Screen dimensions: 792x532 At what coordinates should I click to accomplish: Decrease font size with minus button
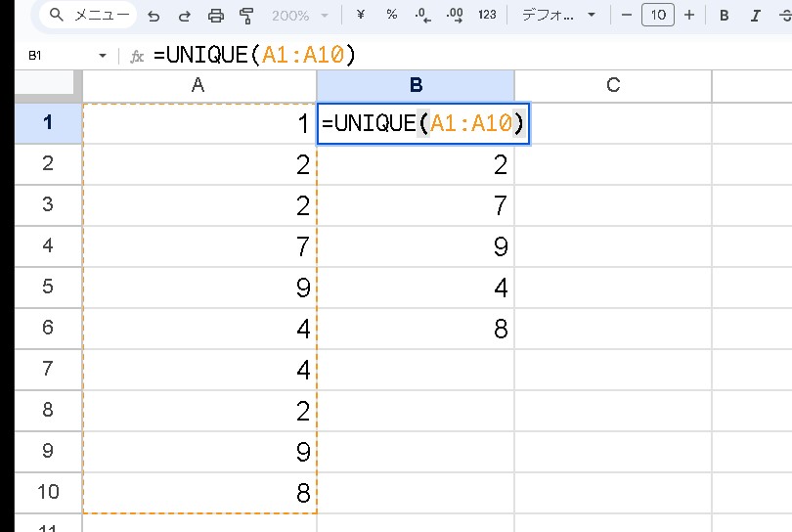[x=627, y=16]
